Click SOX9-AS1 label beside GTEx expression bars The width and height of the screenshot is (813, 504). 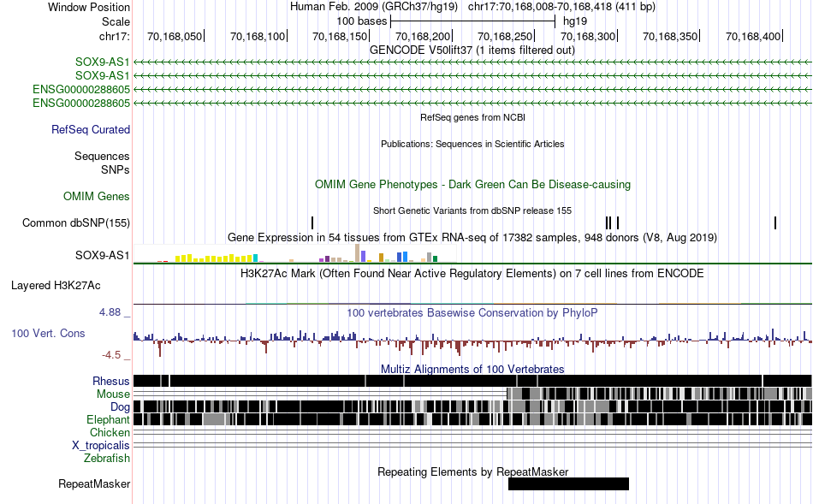click(102, 255)
